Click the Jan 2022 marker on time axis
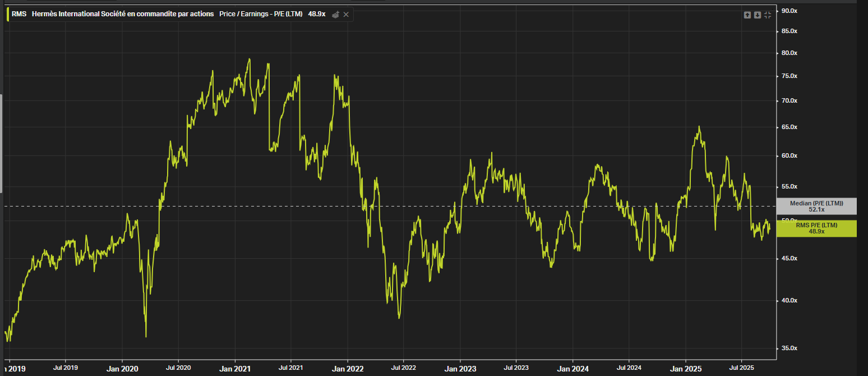Screen dimensions: 868x376 [x=348, y=368]
